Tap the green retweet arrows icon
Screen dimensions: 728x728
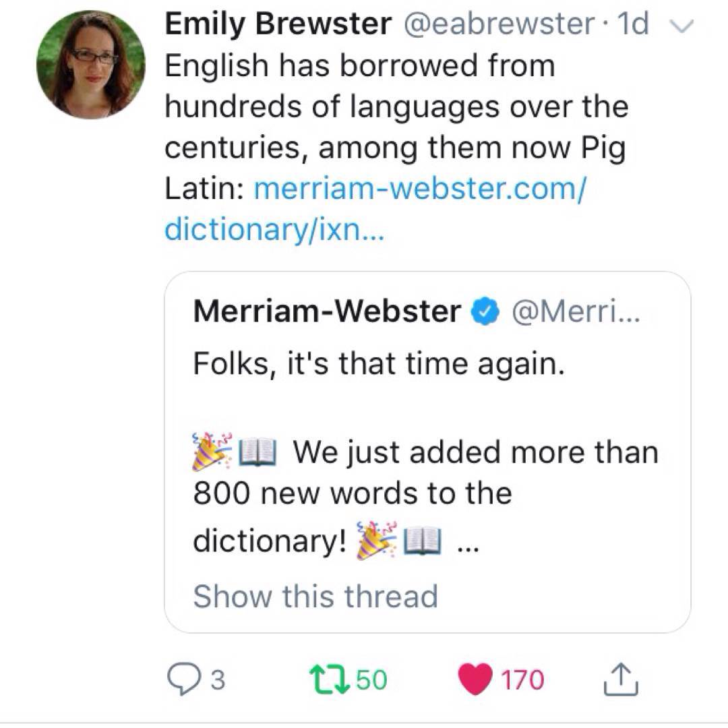coord(326,679)
